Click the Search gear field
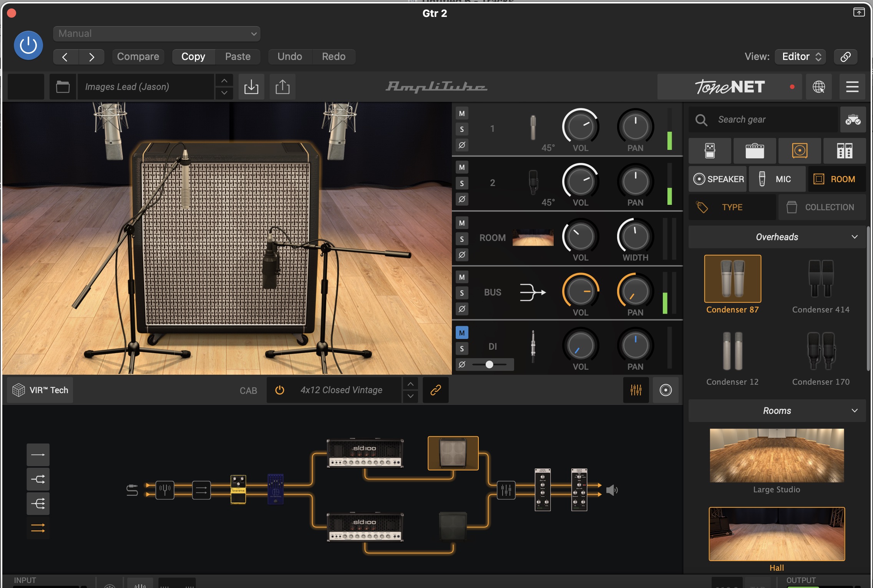The height and width of the screenshot is (588, 873). pyautogui.click(x=763, y=120)
